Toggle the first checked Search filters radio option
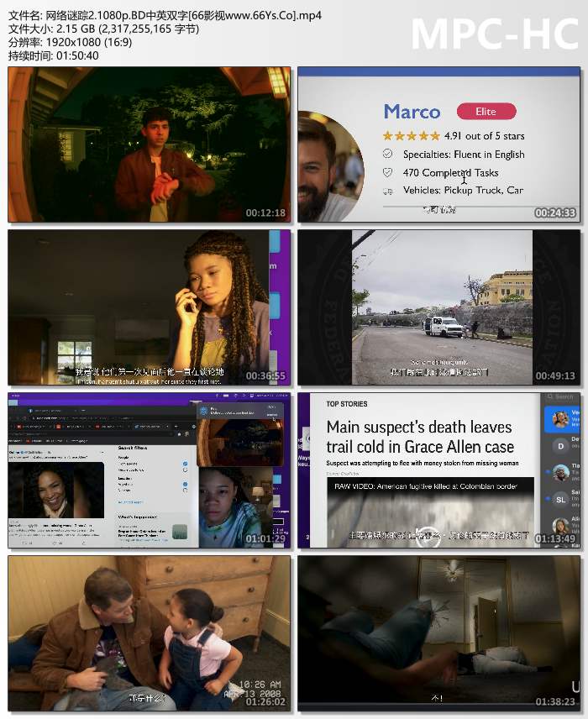Image resolution: width=588 pixels, height=719 pixels. tap(185, 464)
